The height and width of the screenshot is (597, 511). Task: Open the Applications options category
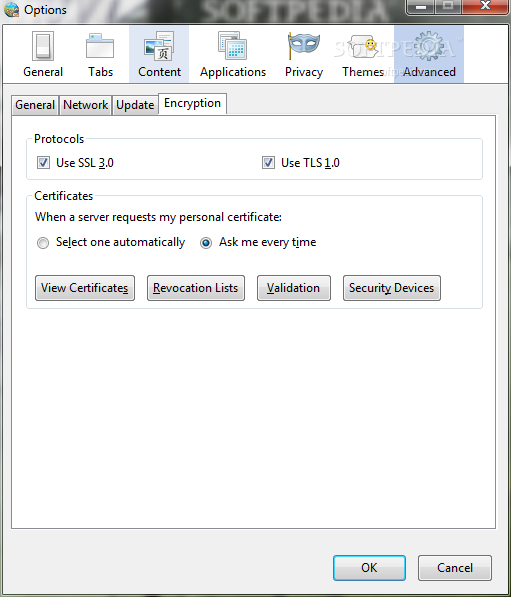click(233, 54)
